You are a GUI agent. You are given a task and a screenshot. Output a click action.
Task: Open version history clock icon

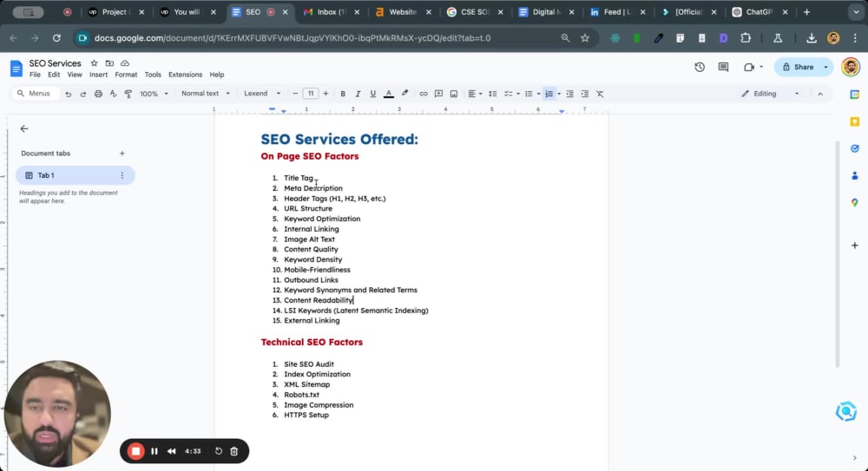tap(700, 67)
